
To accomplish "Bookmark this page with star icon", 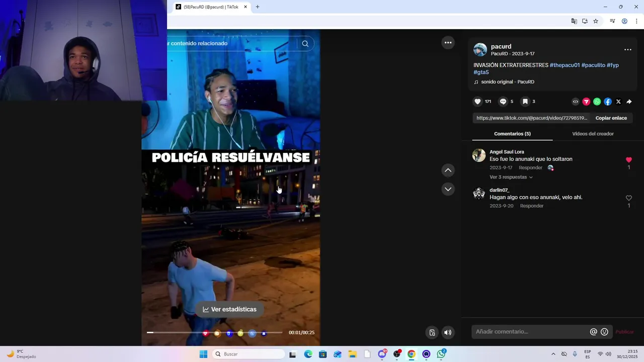I will [x=596, y=21].
